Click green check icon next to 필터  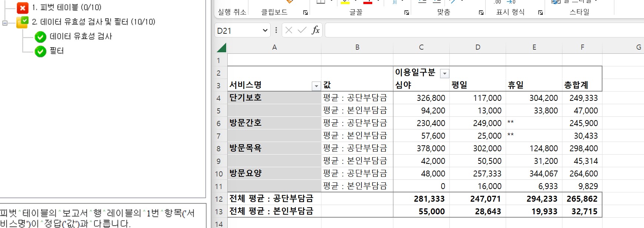tap(40, 51)
